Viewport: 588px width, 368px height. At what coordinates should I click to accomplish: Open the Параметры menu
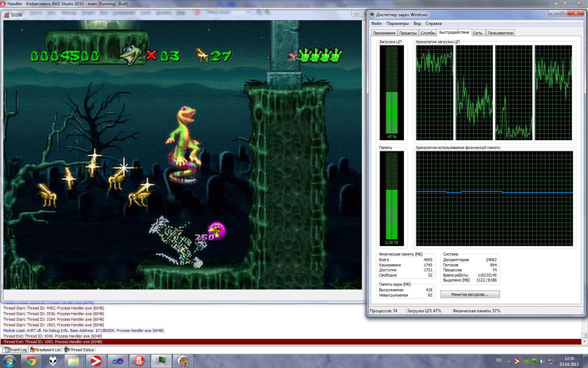pyautogui.click(x=397, y=23)
